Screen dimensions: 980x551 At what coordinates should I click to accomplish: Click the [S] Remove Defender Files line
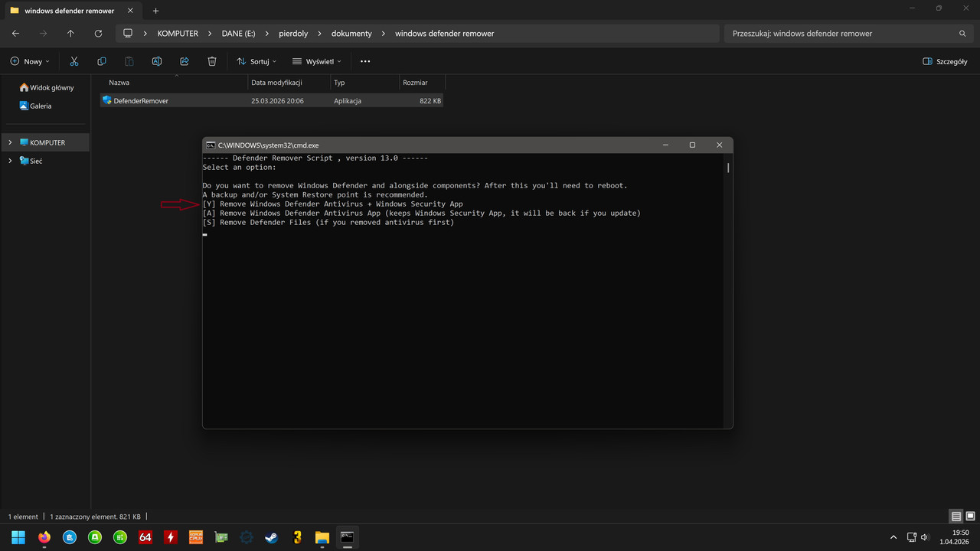tap(328, 222)
